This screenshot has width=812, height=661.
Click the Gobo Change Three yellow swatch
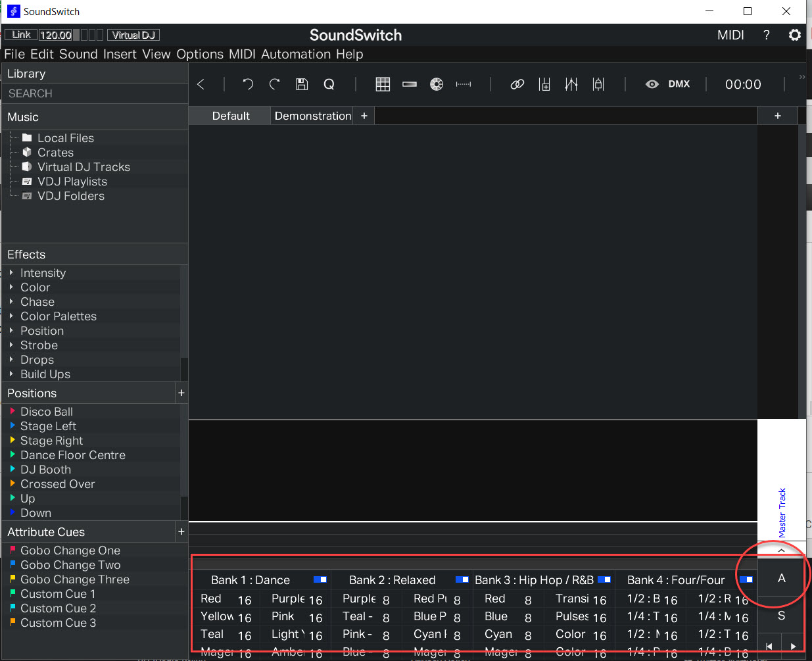[12, 579]
